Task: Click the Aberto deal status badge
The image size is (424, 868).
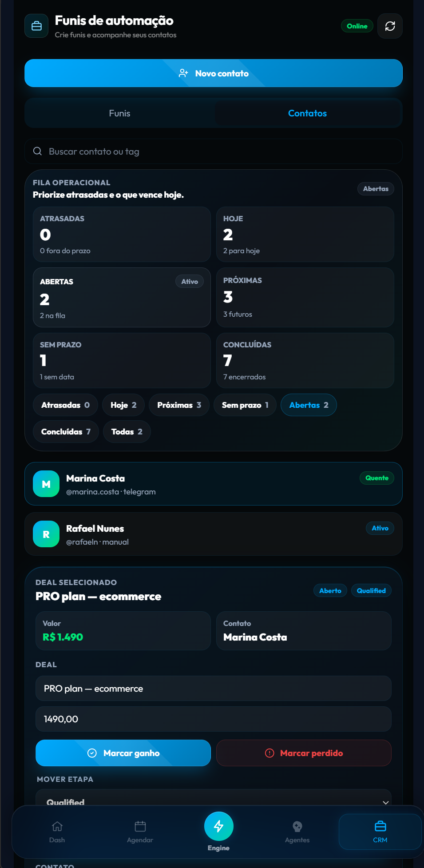Action: [x=330, y=591]
